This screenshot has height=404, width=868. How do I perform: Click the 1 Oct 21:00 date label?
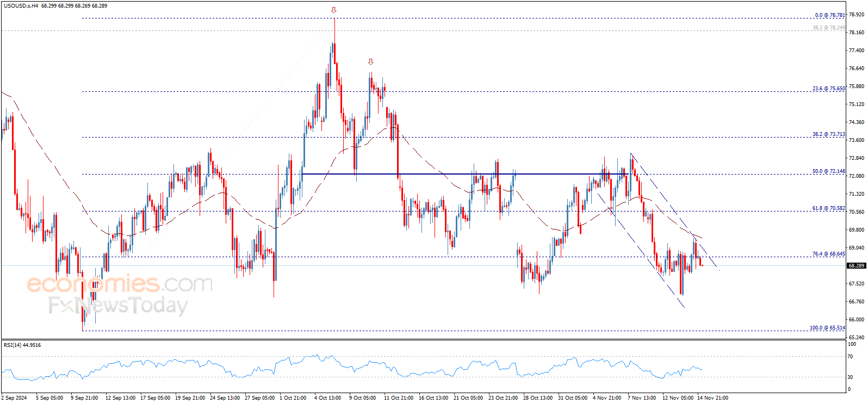(293, 398)
